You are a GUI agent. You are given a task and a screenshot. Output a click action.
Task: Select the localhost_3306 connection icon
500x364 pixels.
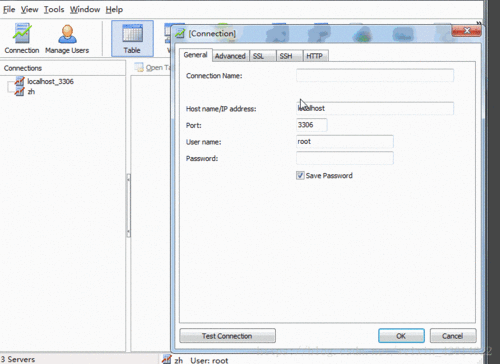pos(19,81)
